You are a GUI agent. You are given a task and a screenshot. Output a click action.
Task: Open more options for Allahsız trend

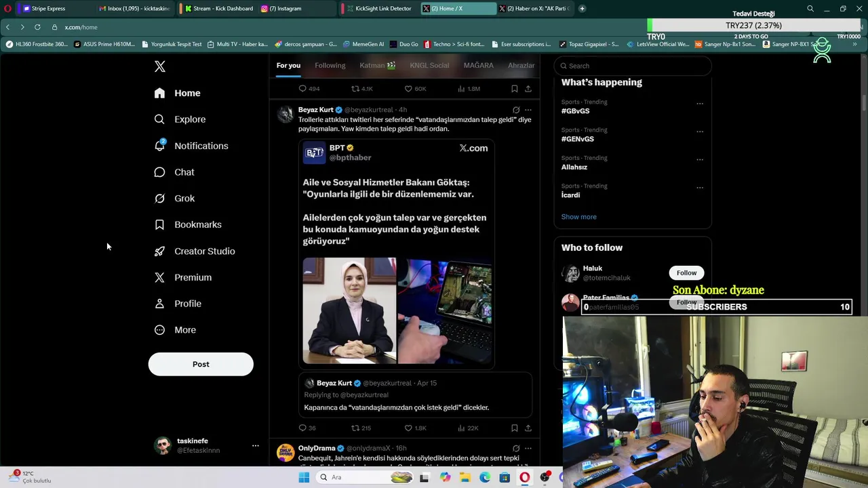point(700,160)
